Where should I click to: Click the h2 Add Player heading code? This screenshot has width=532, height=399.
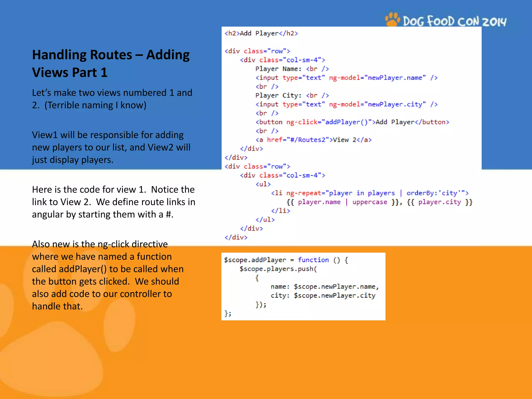click(261, 33)
